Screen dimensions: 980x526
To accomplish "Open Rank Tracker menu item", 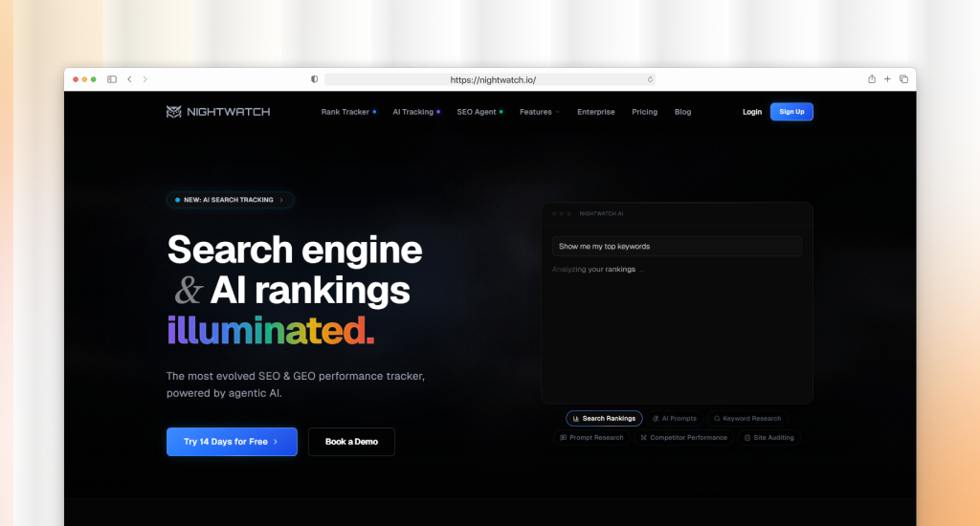I will (348, 112).
